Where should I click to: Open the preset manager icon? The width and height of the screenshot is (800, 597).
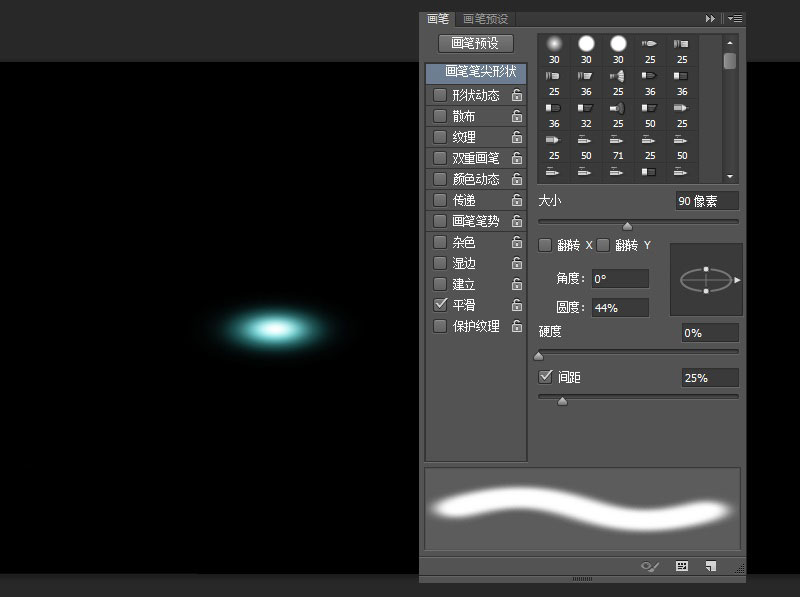(682, 566)
